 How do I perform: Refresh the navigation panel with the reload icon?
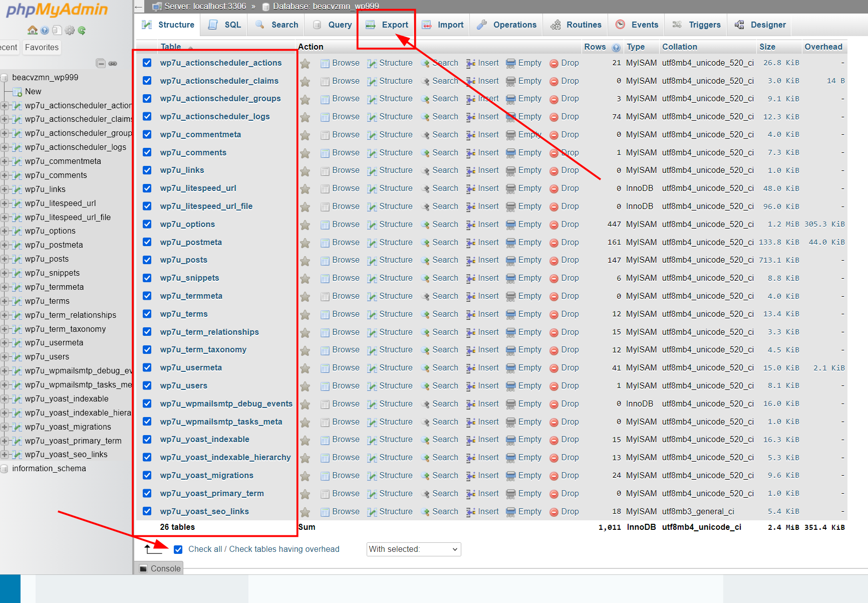[x=82, y=30]
